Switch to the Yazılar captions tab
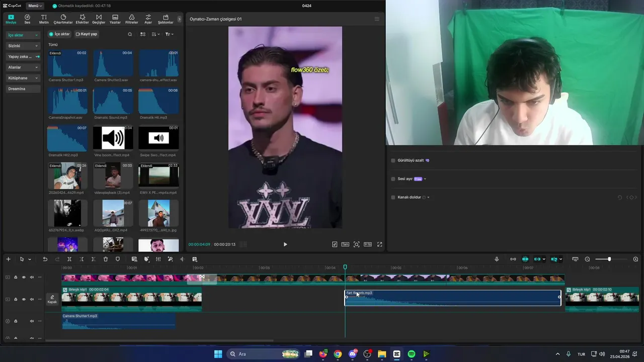The image size is (644, 362). click(x=115, y=19)
